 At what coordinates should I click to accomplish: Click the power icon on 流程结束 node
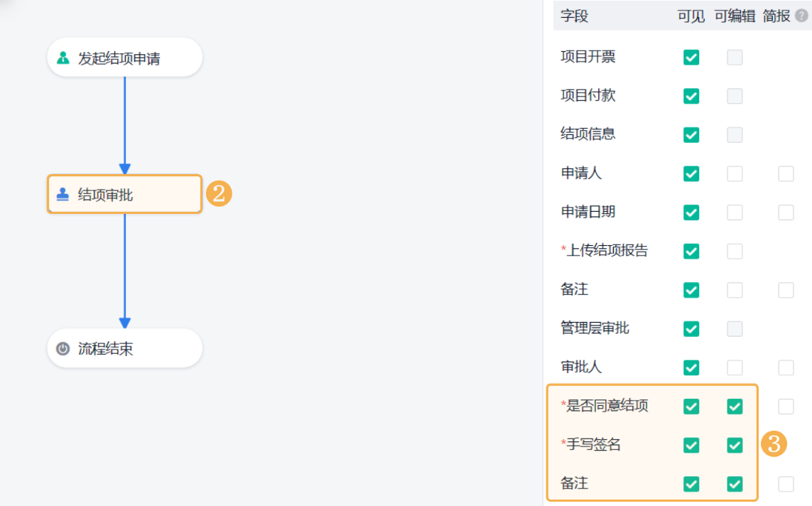tap(63, 349)
